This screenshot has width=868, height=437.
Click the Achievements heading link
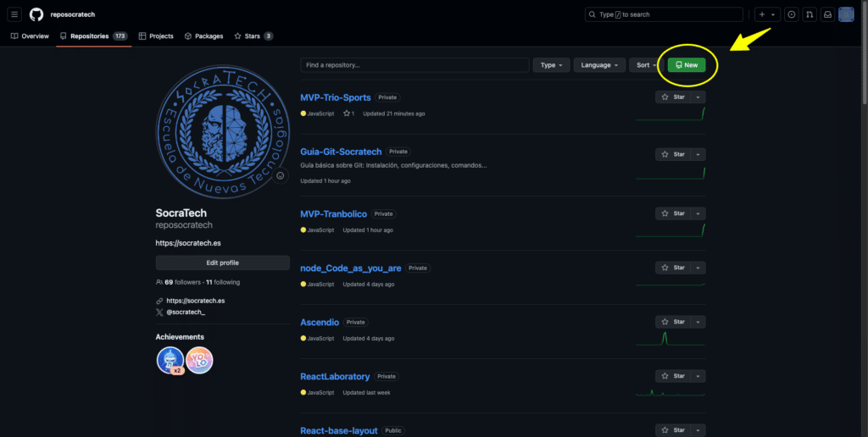(180, 337)
